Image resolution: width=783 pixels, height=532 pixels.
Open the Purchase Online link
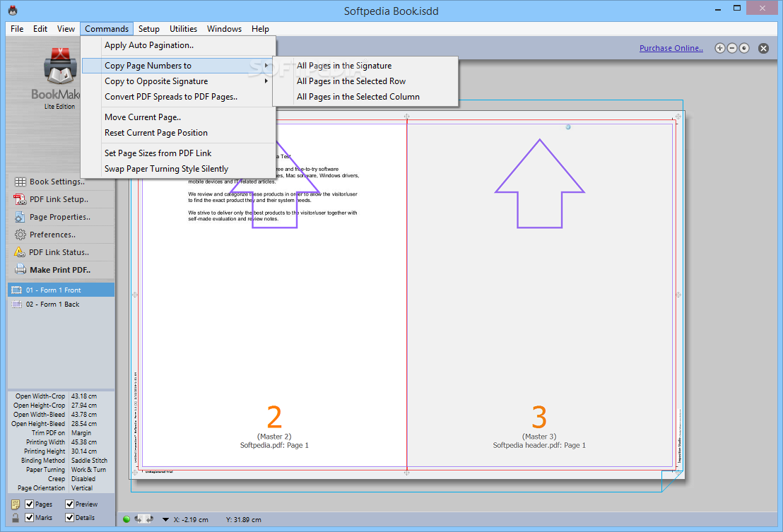pos(671,48)
